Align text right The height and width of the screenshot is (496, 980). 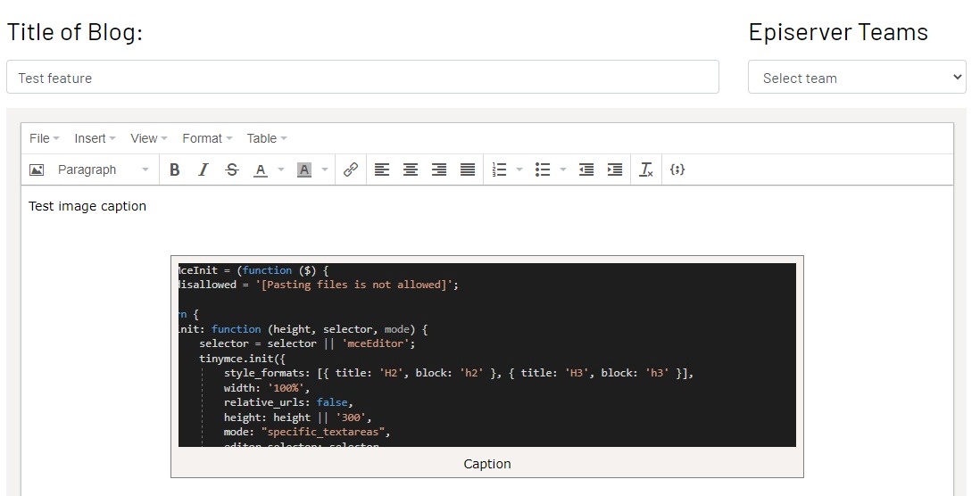tap(439, 169)
